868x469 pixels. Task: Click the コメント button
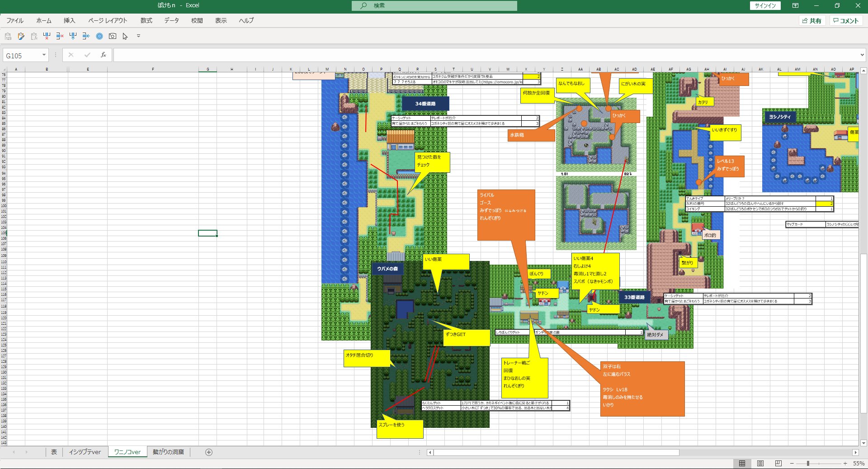coord(846,21)
